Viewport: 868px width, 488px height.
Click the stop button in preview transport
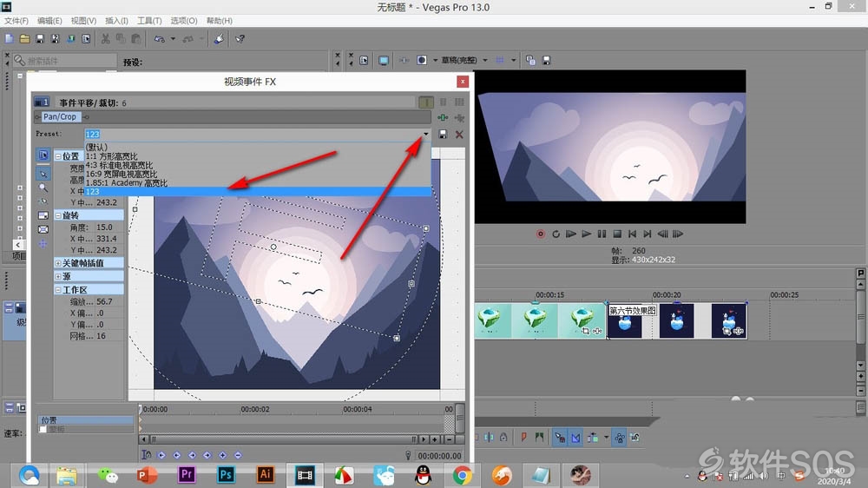click(x=617, y=234)
